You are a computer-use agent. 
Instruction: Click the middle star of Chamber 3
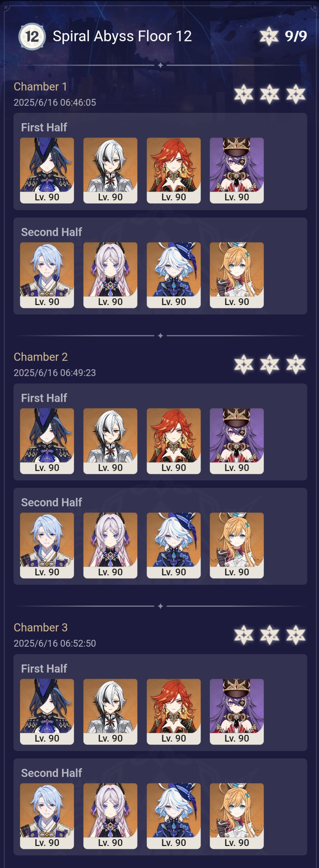269,635
